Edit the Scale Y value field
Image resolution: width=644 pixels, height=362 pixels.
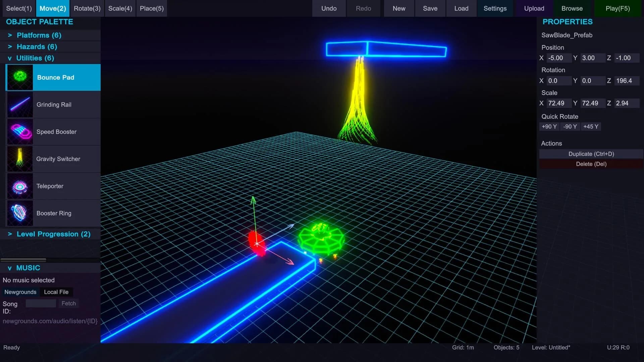point(593,103)
